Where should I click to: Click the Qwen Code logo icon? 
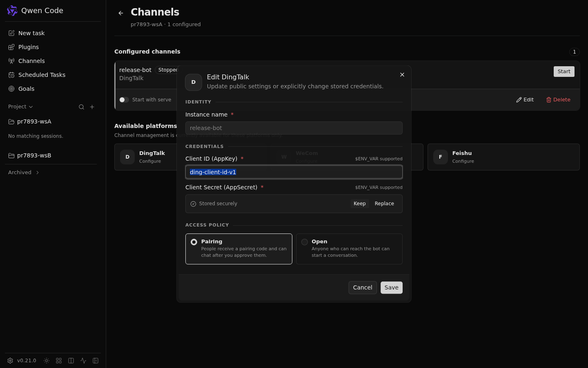coord(12,11)
